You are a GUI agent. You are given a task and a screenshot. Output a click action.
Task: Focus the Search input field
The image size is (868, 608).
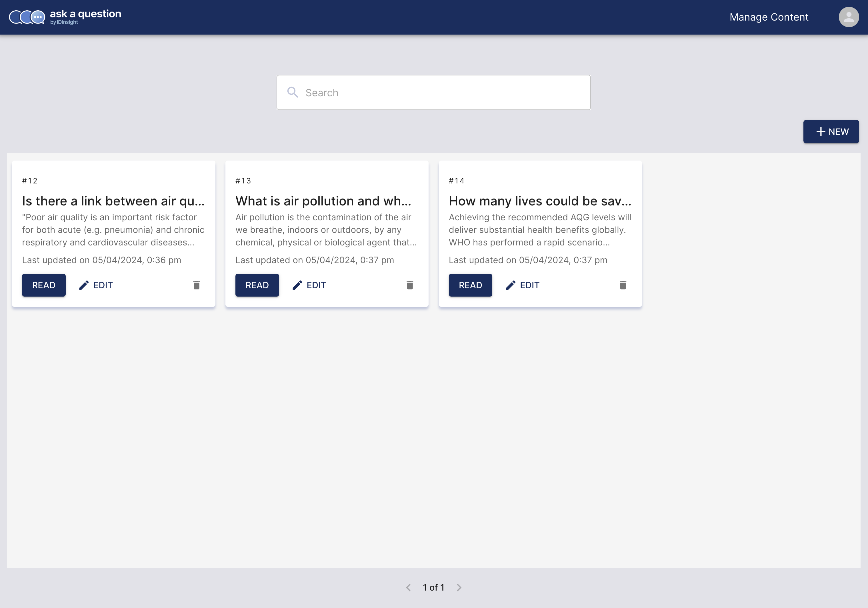(x=442, y=93)
